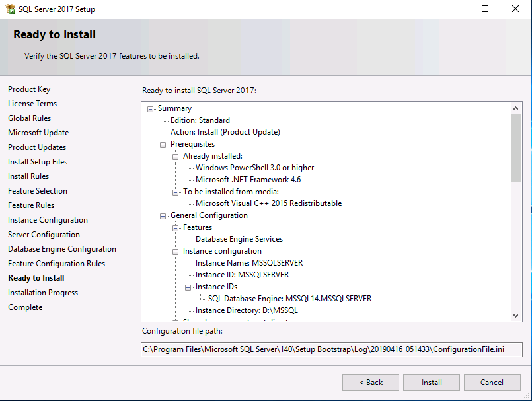Select Feature Configuration Rules step
Viewport: 532px width, 401px height.
pos(57,264)
